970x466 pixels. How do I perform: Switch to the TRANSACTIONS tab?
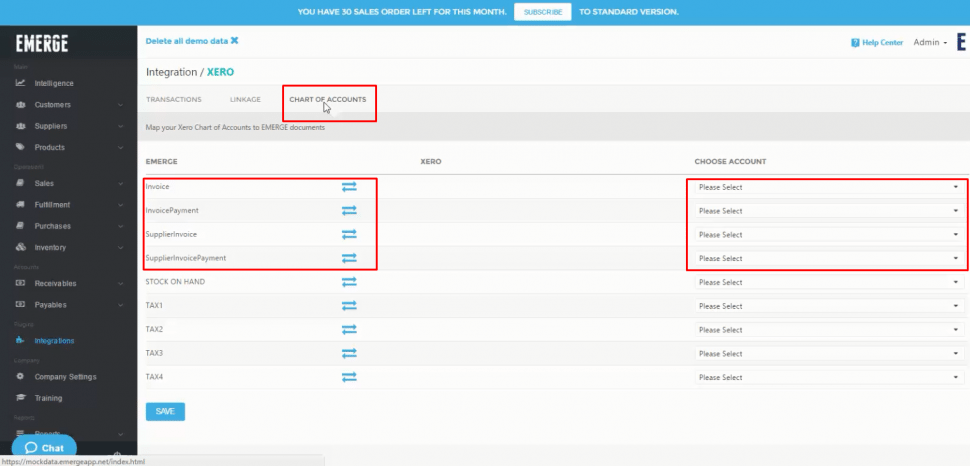[x=174, y=99]
